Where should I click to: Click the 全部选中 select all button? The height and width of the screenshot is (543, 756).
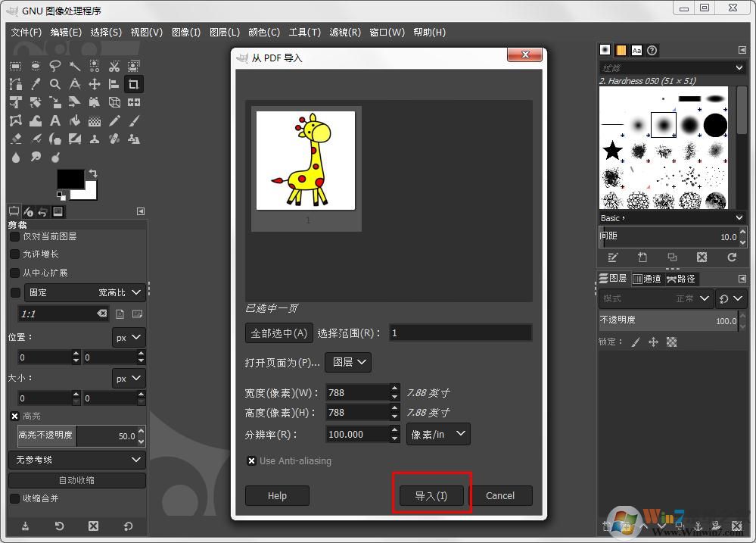pos(278,332)
